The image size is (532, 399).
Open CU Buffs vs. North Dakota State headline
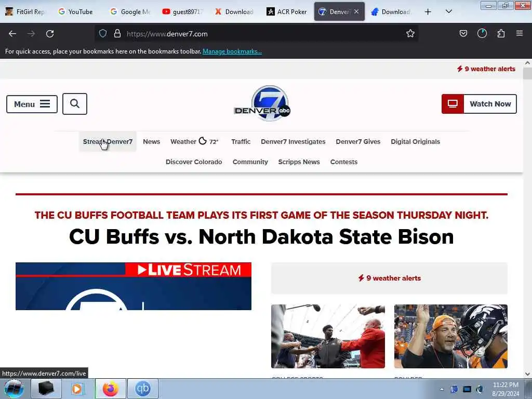[x=261, y=236]
